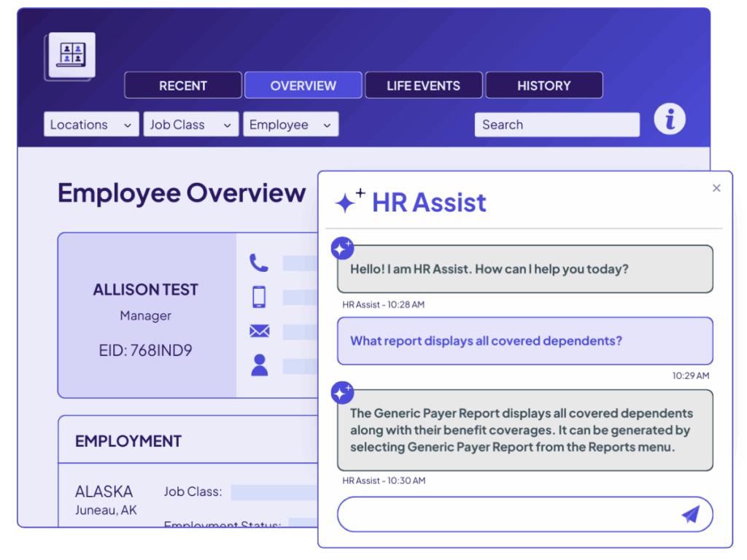The height and width of the screenshot is (560, 747).
Task: Switch to the Recent tab
Action: point(183,85)
